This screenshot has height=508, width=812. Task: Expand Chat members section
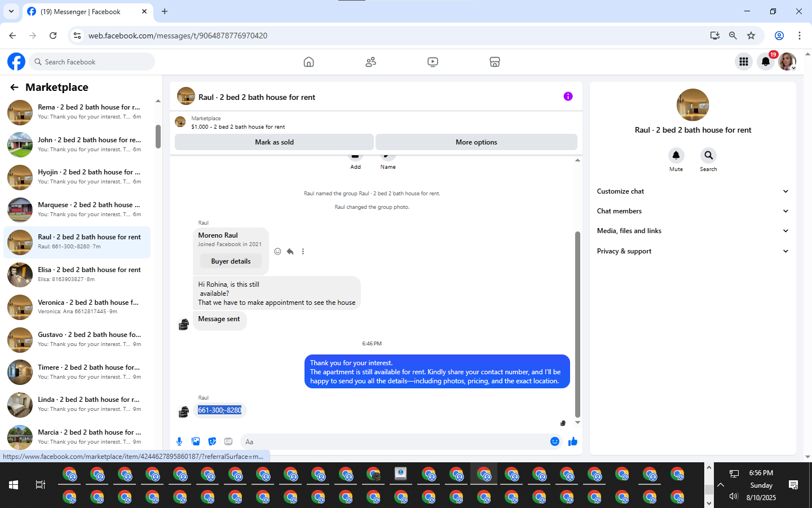[x=692, y=211]
